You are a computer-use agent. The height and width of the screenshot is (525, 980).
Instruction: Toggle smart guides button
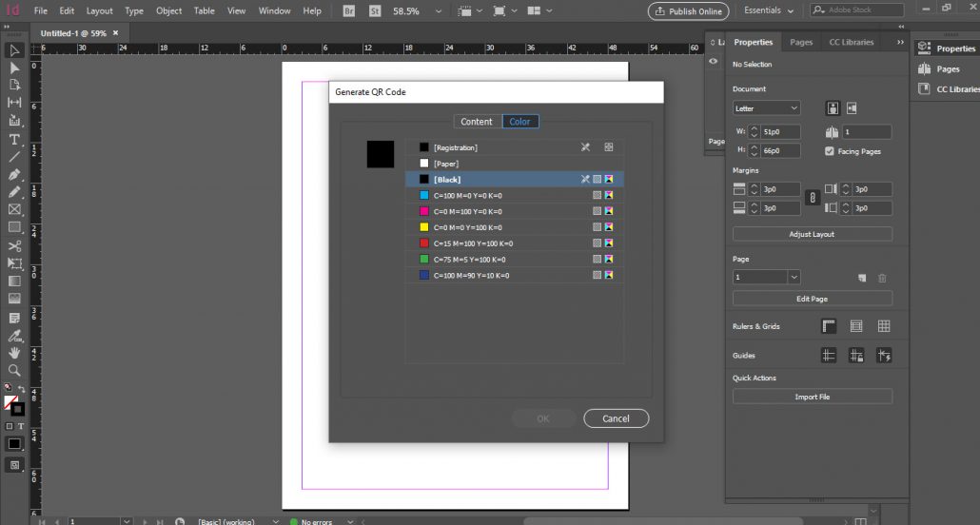point(884,355)
